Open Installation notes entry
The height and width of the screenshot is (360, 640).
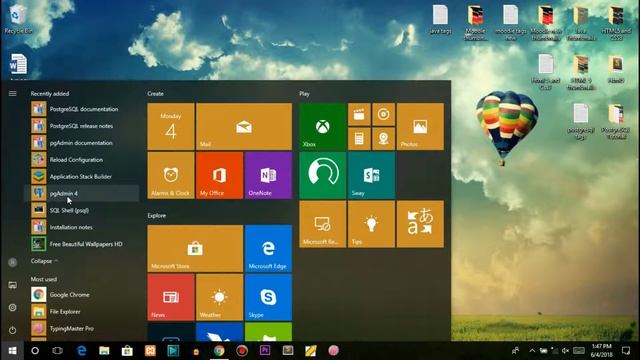[82, 227]
